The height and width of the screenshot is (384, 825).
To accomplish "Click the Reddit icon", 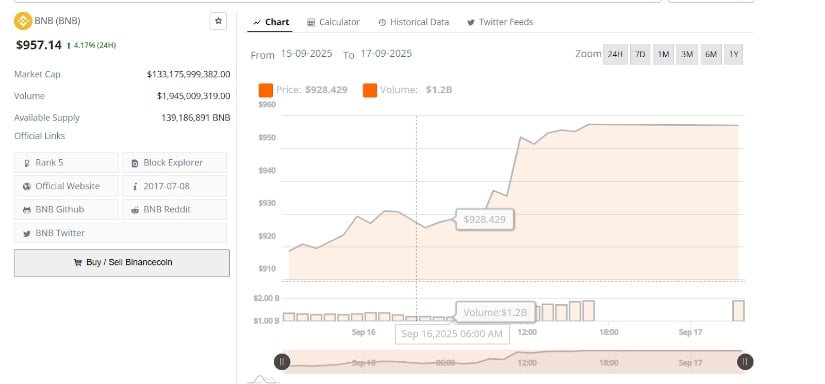I will 135,210.
